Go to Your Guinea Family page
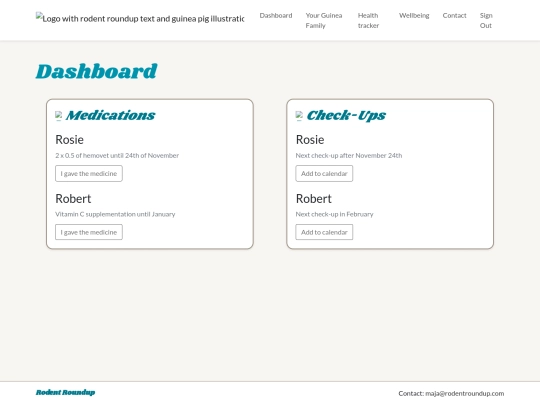Image resolution: width=540 pixels, height=405 pixels. (324, 20)
